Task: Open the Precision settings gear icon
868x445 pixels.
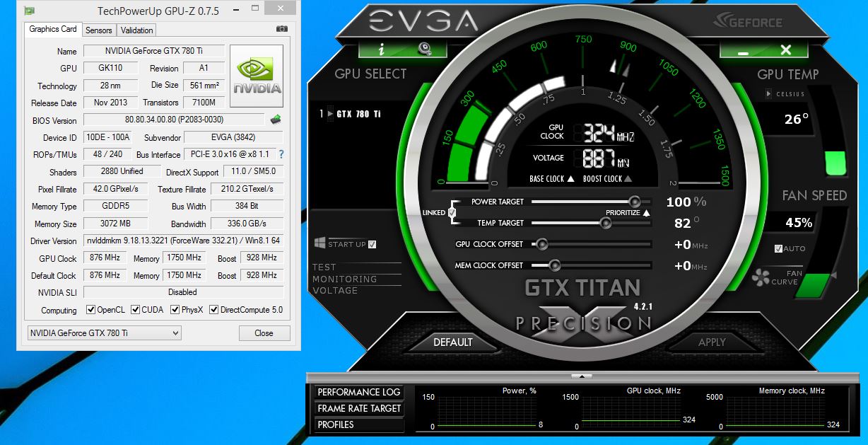Action: pos(424,49)
